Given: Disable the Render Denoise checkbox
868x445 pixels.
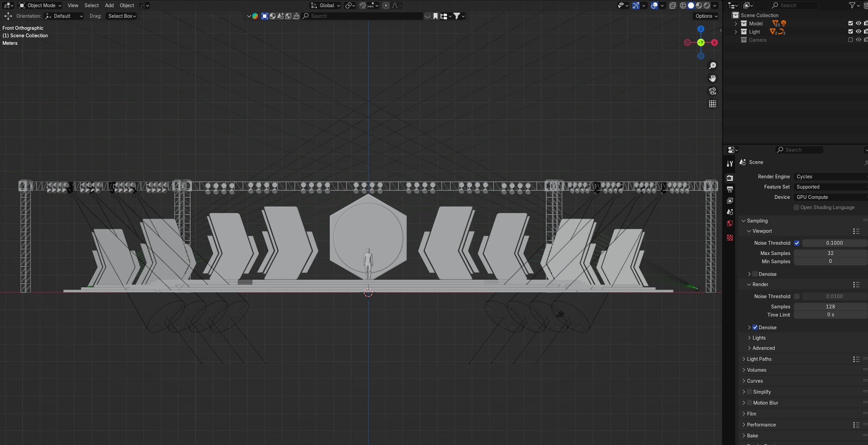Looking at the screenshot, I should coord(755,327).
